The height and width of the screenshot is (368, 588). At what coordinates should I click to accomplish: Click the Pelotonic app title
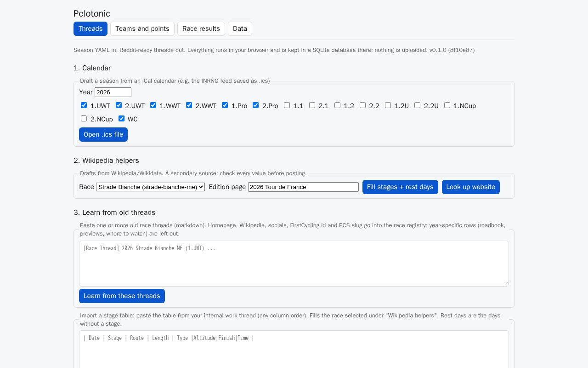pos(92,14)
